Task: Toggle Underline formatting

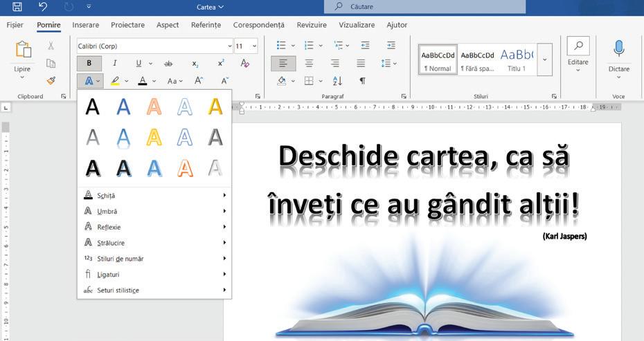Action: coord(138,63)
